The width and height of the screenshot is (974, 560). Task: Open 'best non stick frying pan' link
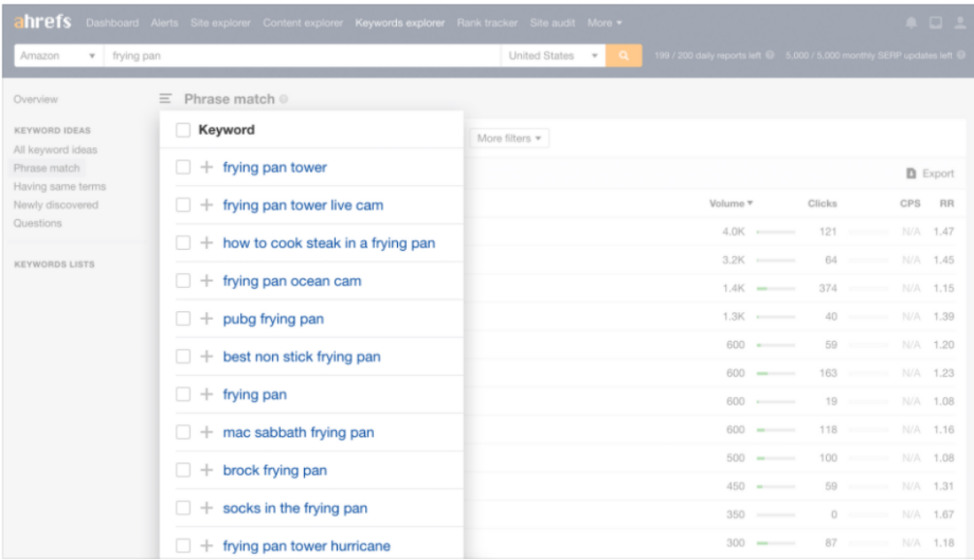click(x=302, y=357)
